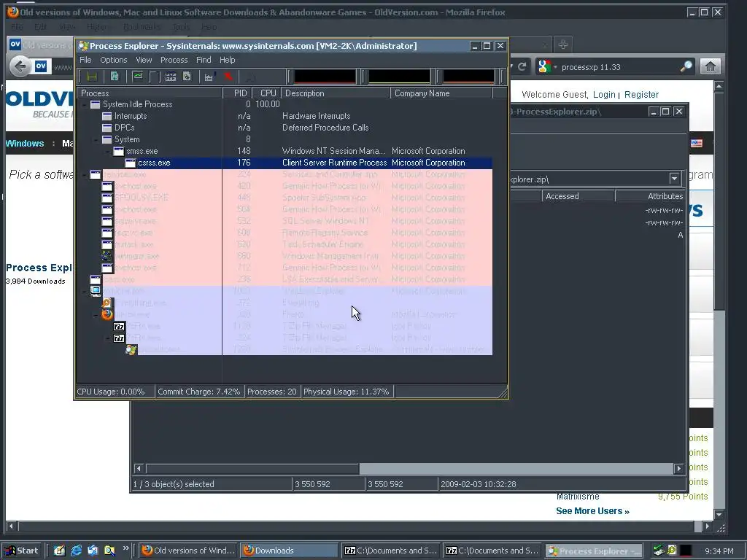Open the 7-Zip address path dropdown arrow

674,179
